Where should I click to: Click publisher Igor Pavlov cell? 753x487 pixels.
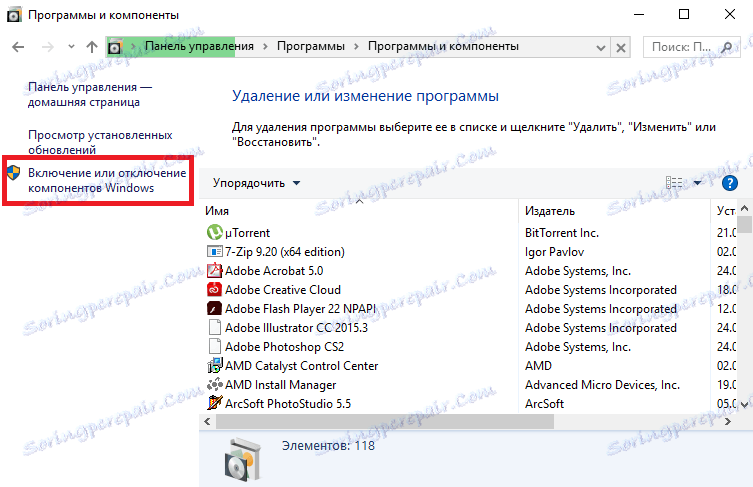554,252
